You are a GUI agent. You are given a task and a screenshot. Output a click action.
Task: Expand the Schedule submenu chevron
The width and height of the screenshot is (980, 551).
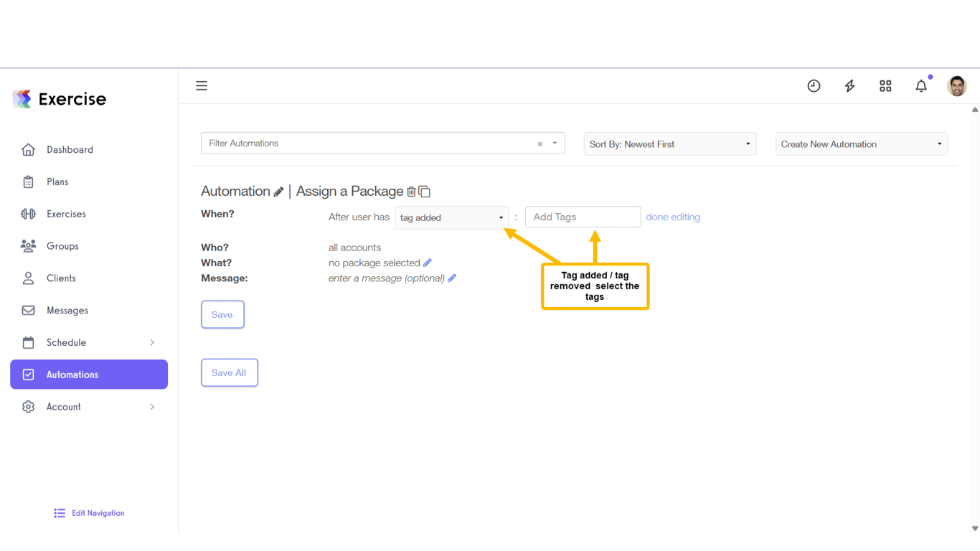152,342
